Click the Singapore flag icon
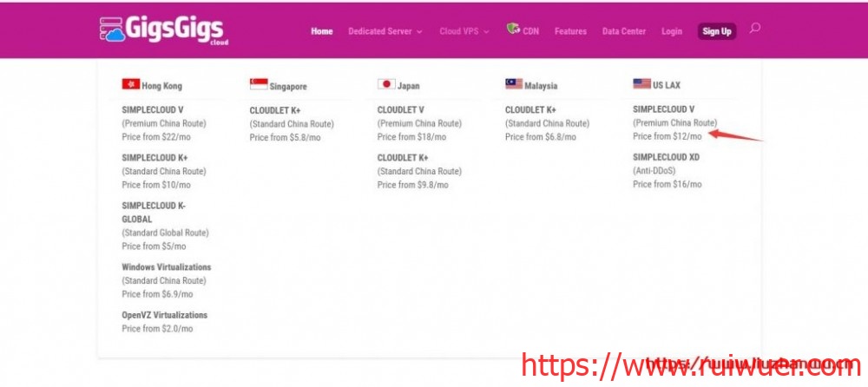This screenshot has width=868, height=387. (x=259, y=84)
